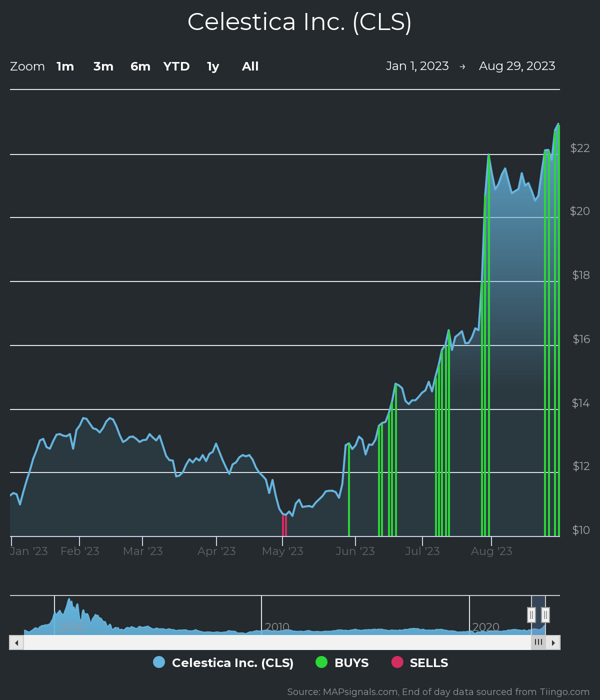Toggle the Celestica Inc. (CLS) series legend
The width and height of the screenshot is (600, 700).
223,662
